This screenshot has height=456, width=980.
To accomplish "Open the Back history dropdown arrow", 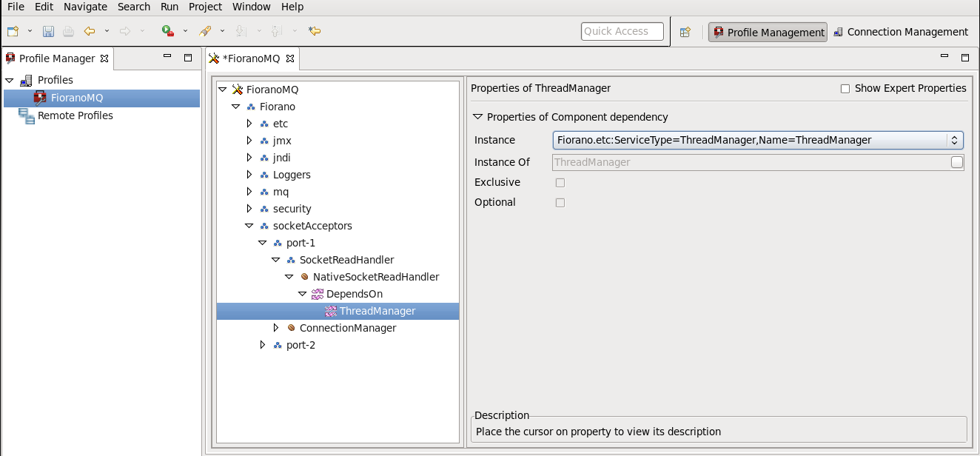I will coord(107,31).
